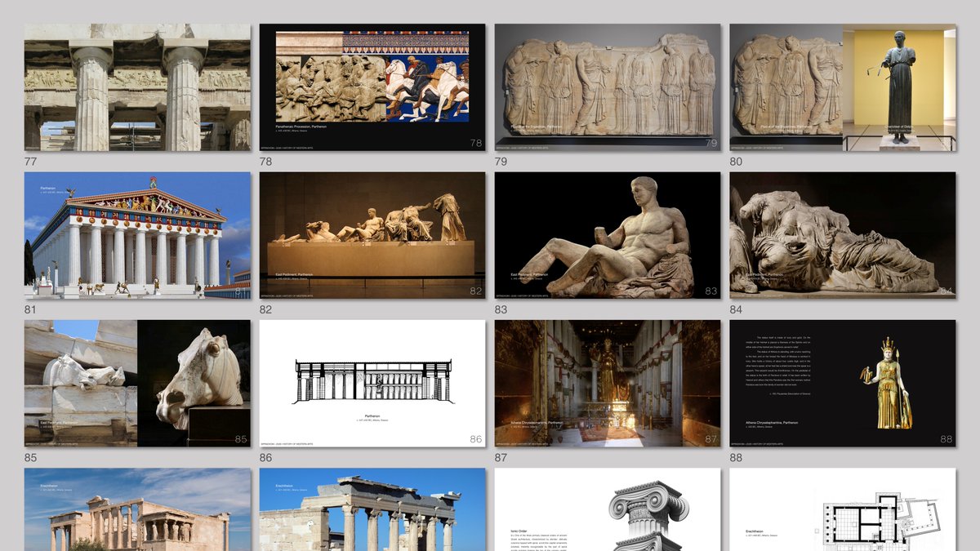Click the number label 77 beneath its slide

tap(31, 162)
